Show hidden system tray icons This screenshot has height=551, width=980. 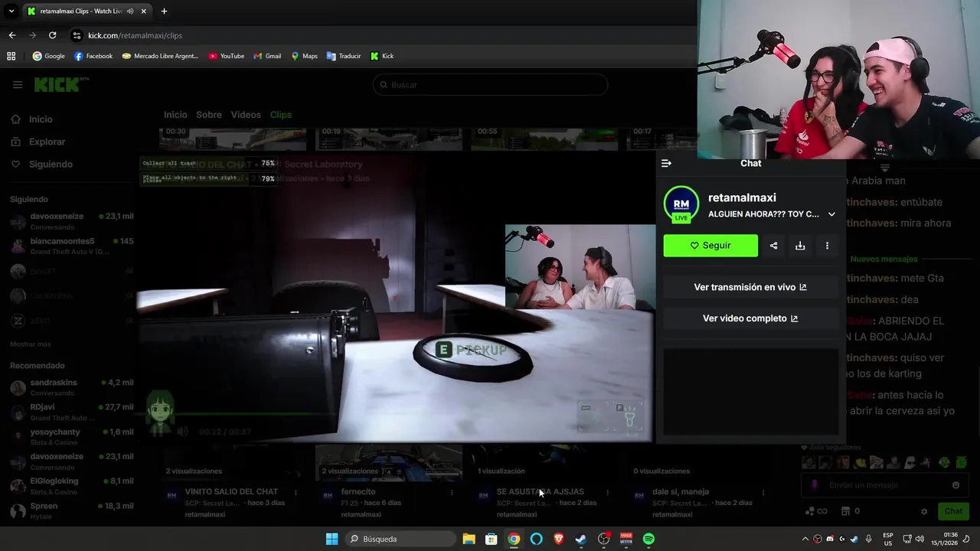pos(805,539)
